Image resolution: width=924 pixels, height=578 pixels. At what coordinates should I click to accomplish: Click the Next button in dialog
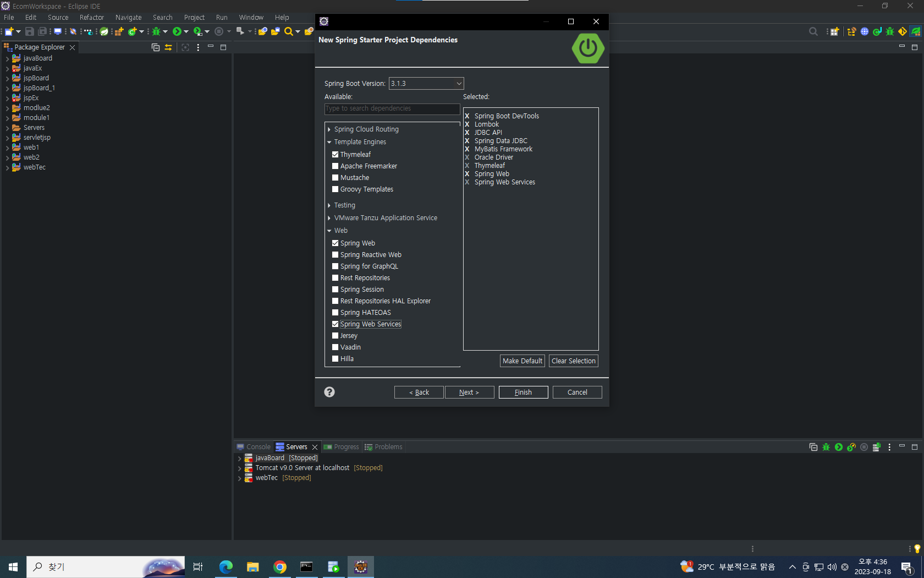tap(469, 392)
